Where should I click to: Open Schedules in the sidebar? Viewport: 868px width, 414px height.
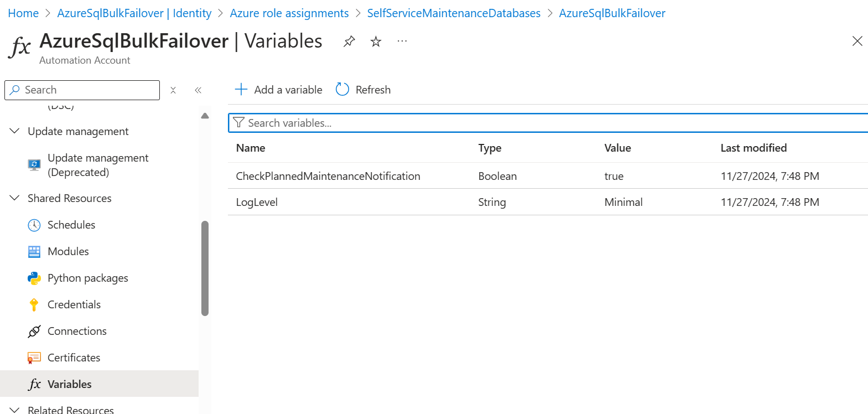(71, 225)
